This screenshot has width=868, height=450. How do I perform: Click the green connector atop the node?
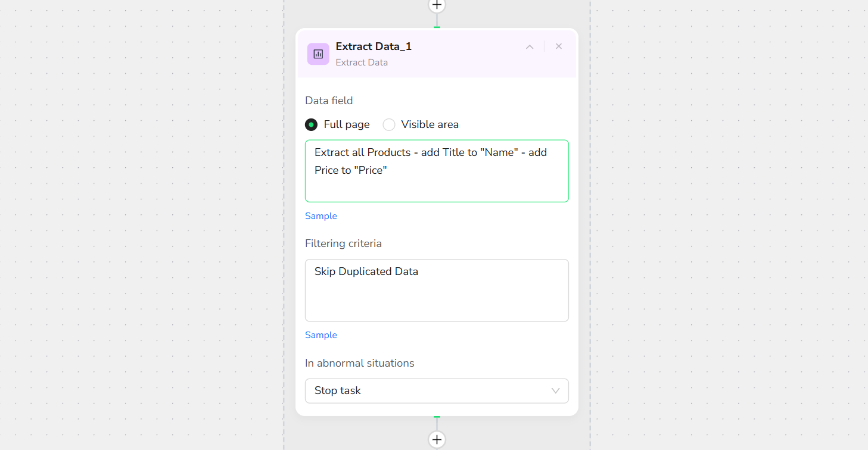437,27
